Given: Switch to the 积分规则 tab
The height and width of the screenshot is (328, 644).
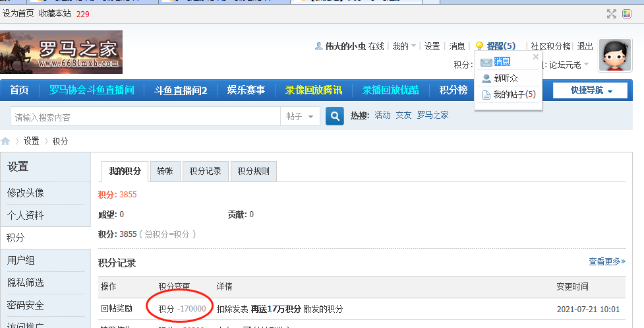Looking at the screenshot, I should pos(253,171).
